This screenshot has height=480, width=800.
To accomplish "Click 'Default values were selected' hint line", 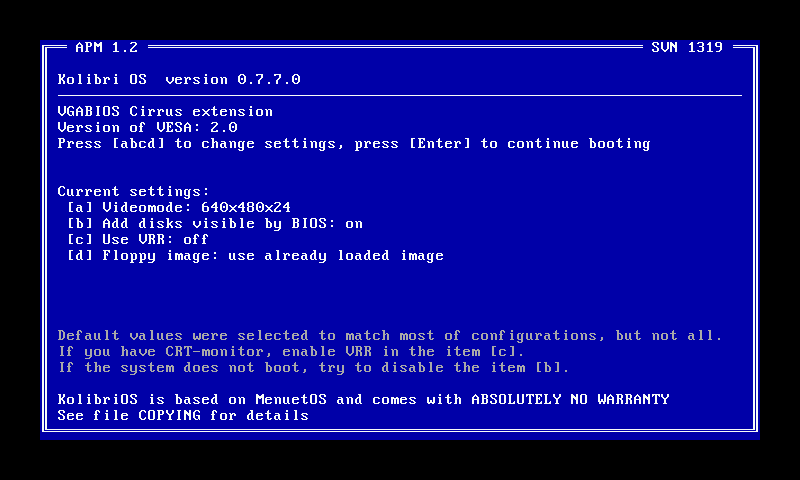I will coord(390,336).
